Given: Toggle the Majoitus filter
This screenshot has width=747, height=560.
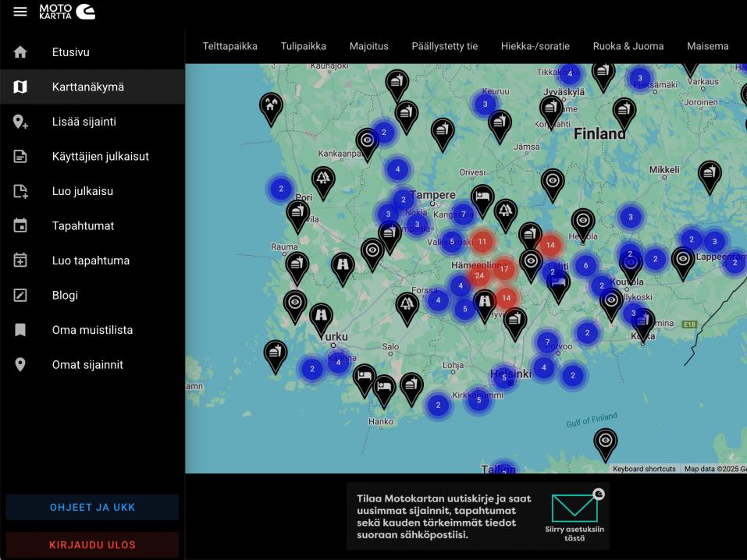Looking at the screenshot, I should (368, 46).
